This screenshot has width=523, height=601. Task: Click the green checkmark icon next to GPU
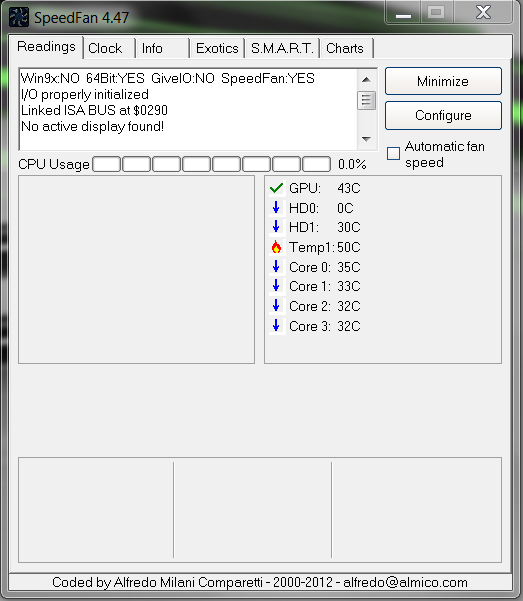276,188
